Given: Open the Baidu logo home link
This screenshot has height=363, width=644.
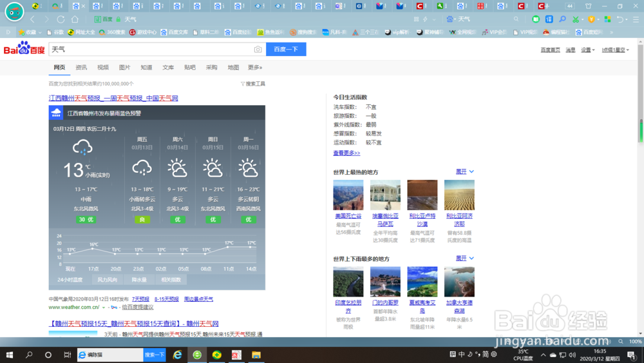Looking at the screenshot, I should click(x=24, y=48).
